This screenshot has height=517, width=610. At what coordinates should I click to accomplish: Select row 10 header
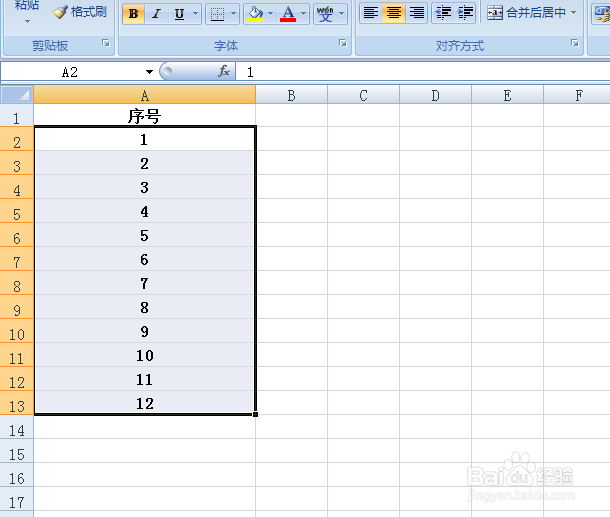point(17,331)
